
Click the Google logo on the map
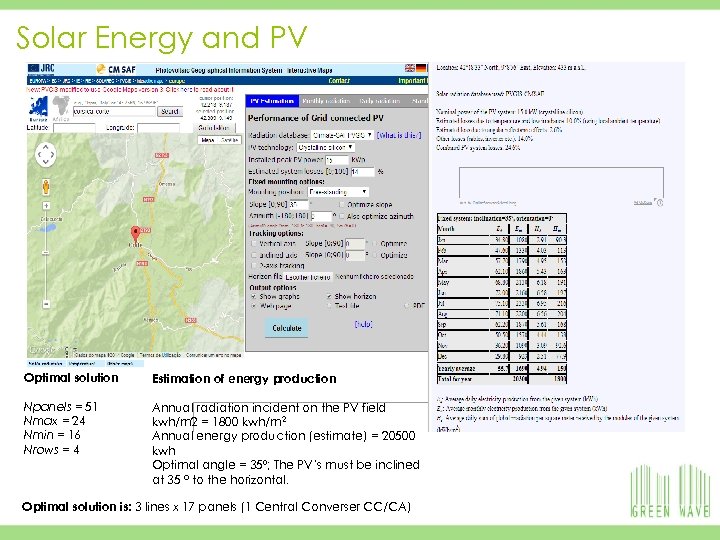[42, 350]
